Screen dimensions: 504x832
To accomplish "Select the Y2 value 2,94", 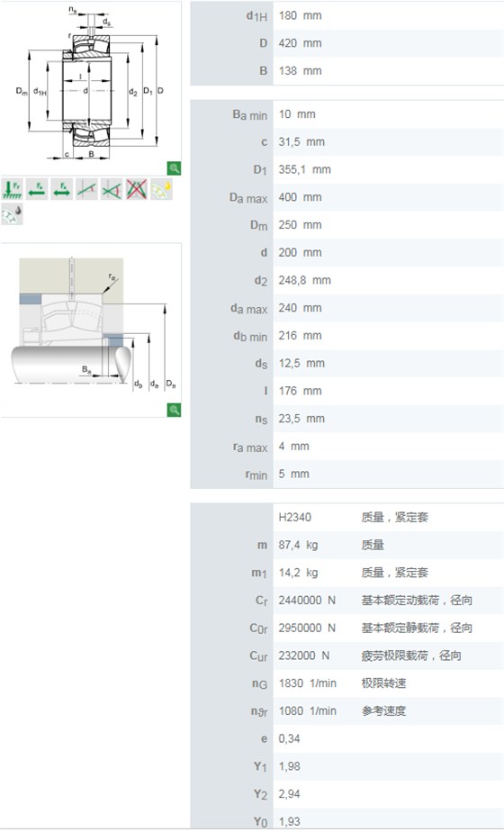I will pyautogui.click(x=289, y=794).
